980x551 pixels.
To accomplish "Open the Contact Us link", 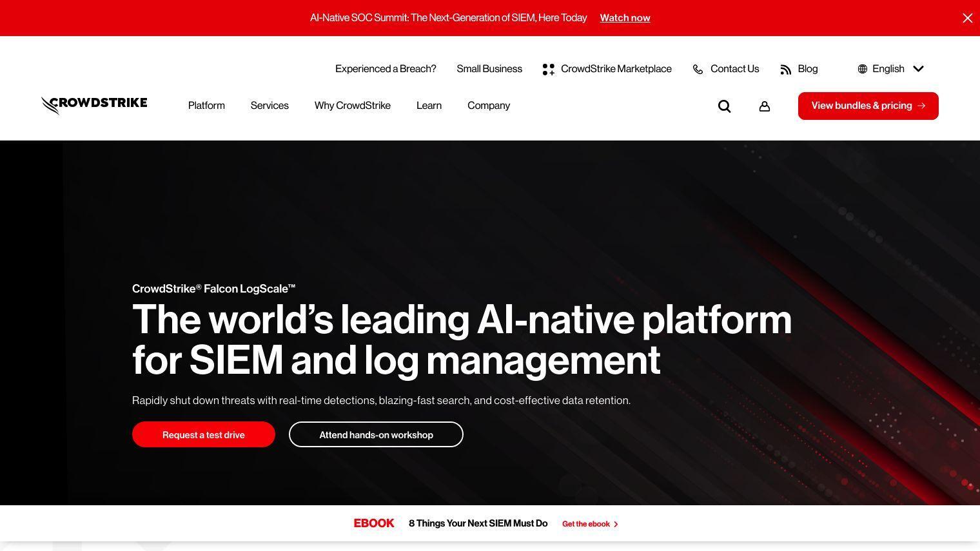I will point(734,69).
